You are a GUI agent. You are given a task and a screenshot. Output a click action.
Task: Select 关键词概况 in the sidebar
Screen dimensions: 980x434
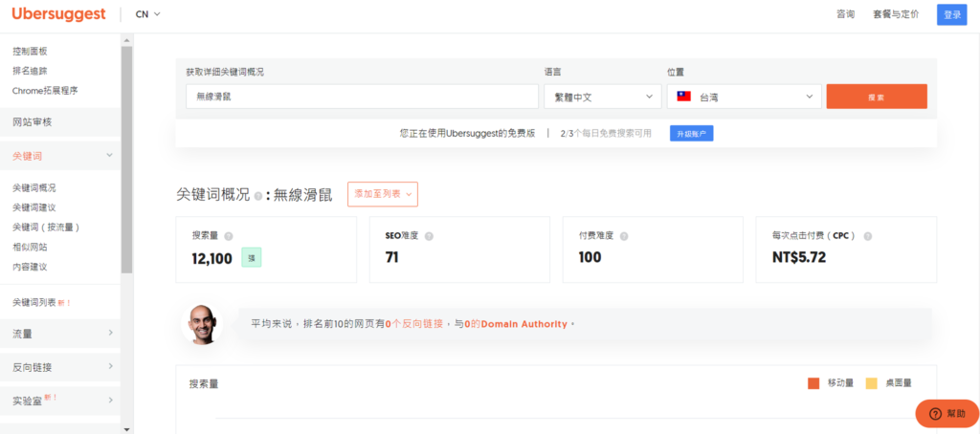[x=34, y=188]
